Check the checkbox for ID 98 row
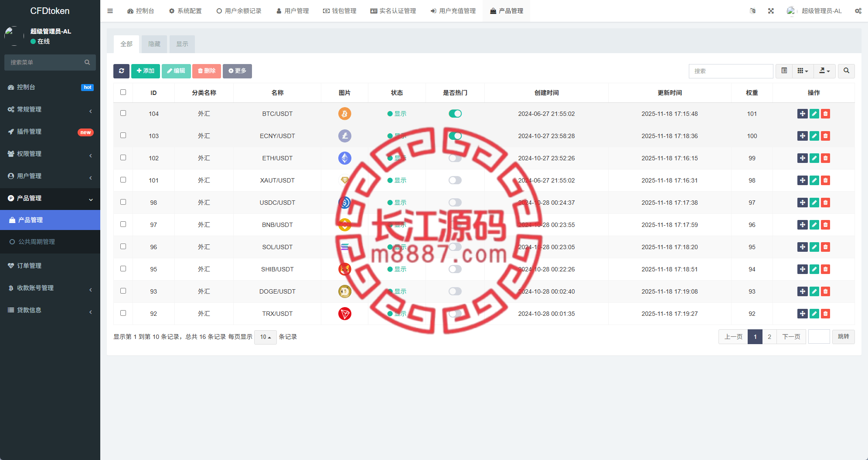This screenshot has height=460, width=868. click(x=123, y=202)
